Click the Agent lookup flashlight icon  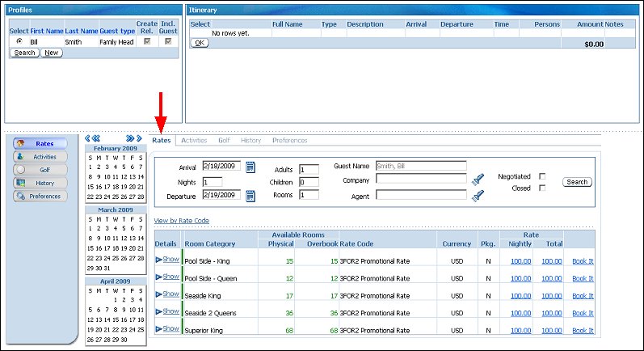(478, 196)
